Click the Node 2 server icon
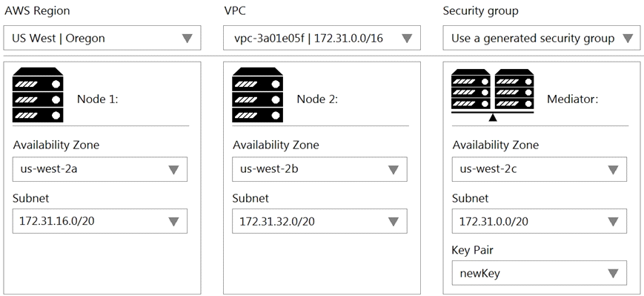 click(257, 95)
